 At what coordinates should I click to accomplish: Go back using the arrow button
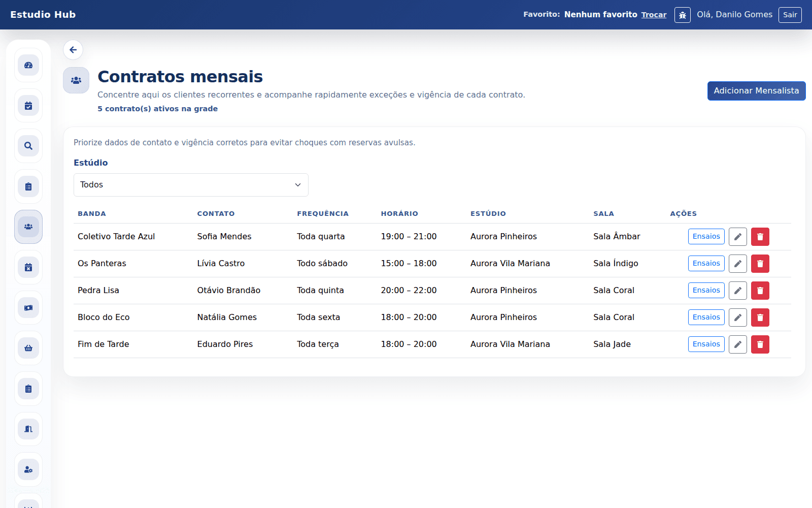(73, 50)
